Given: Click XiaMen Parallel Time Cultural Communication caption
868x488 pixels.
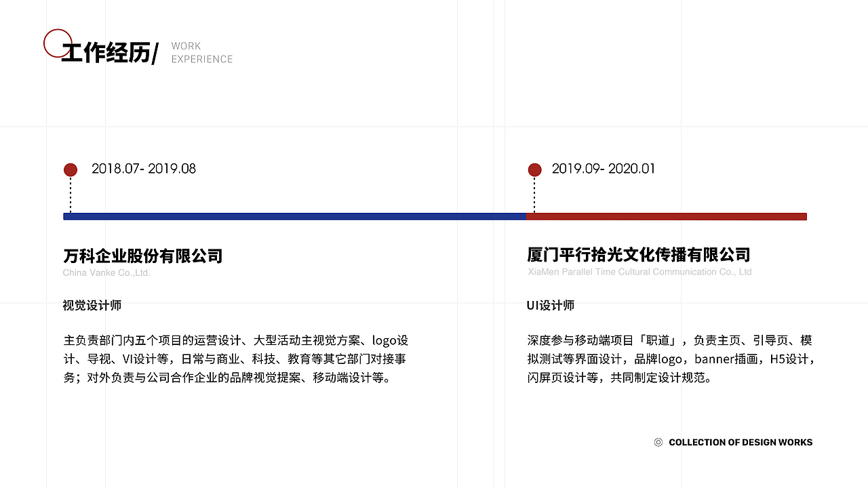Looking at the screenshot, I should click(x=639, y=272).
